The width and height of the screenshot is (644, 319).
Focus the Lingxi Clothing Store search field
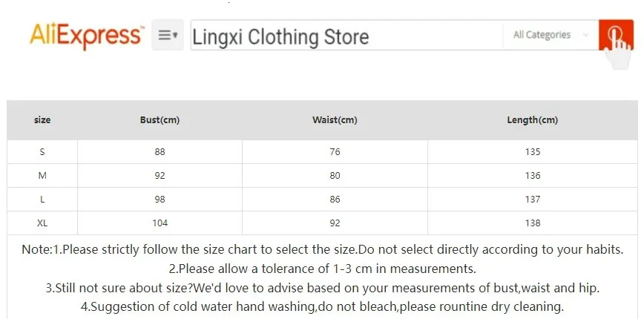tap(346, 36)
